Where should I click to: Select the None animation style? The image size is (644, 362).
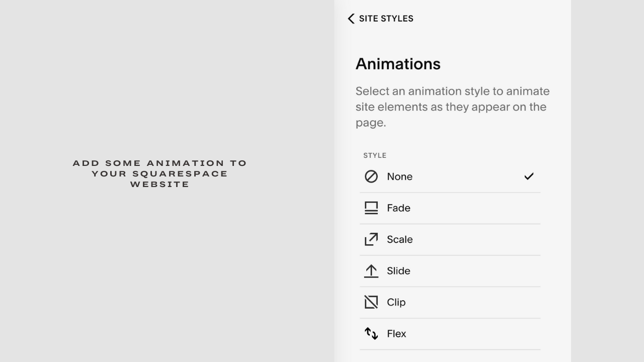[450, 176]
